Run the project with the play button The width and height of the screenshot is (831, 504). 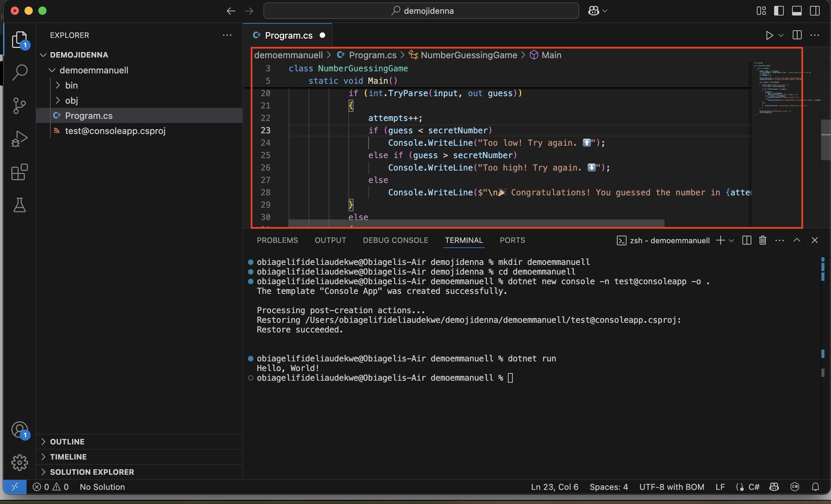point(769,35)
